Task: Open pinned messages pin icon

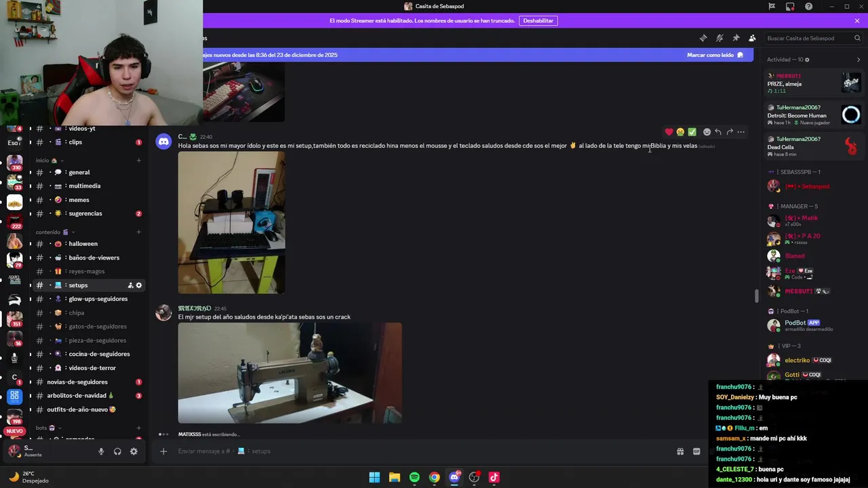Action: (x=736, y=38)
